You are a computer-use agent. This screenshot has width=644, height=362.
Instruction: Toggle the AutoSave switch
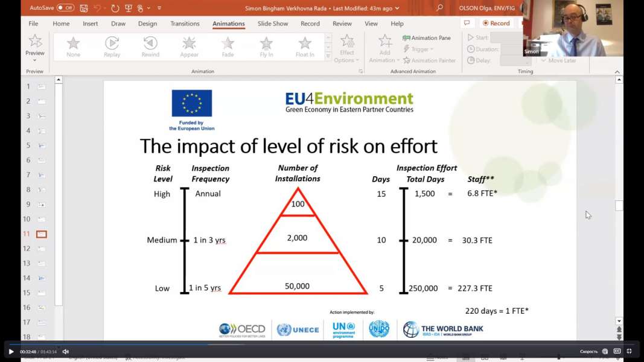65,8
